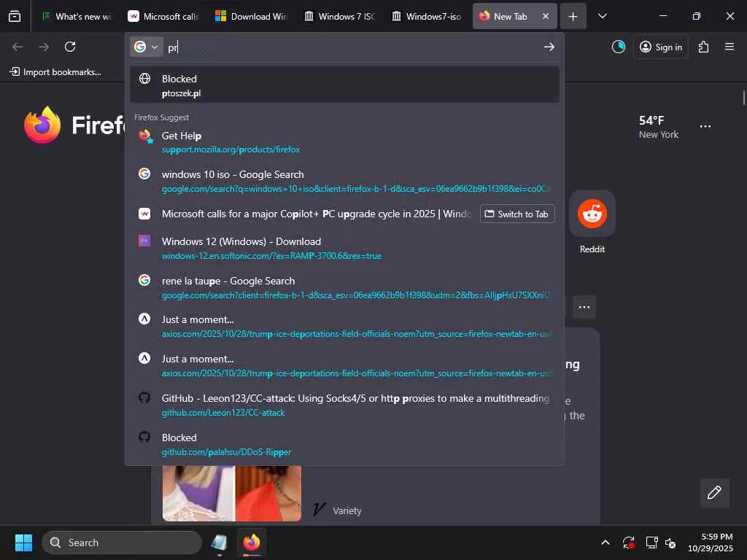Screen dimensions: 747x560
Task: Reload the current page
Action: [x=70, y=47]
